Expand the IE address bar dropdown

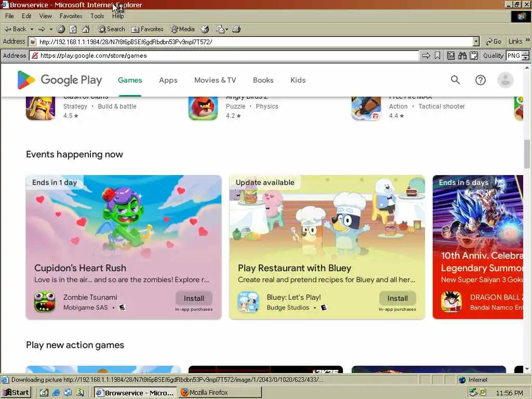[x=476, y=42]
